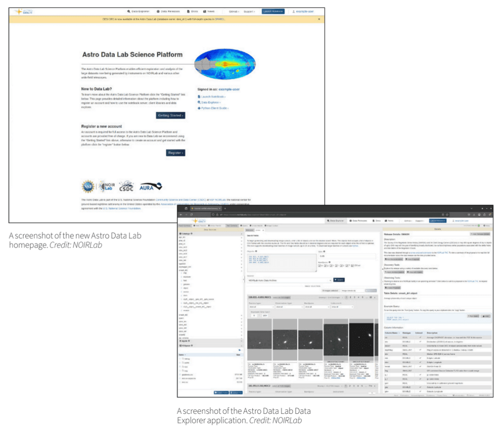Click Launch Notebook in the Data Explorer window header
The width and height of the screenshot is (504, 433).
coord(437,221)
